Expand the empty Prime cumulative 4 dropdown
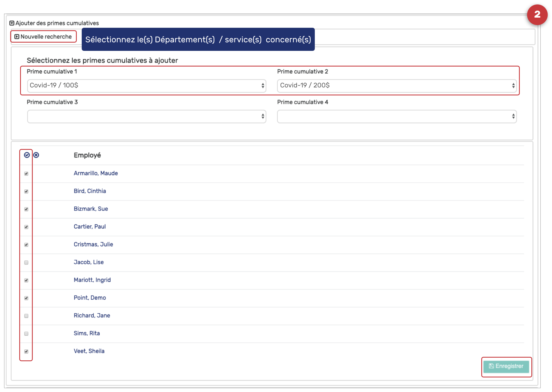This screenshot has width=552, height=392. point(397,117)
